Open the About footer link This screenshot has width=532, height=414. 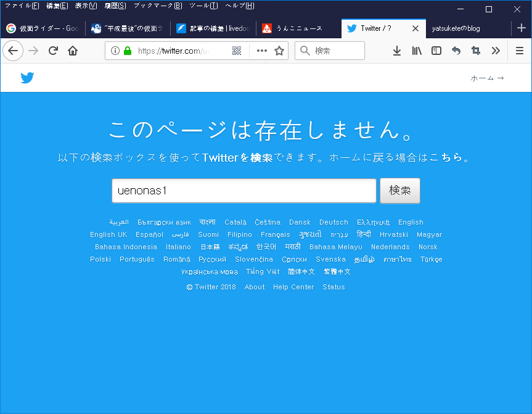tap(255, 287)
